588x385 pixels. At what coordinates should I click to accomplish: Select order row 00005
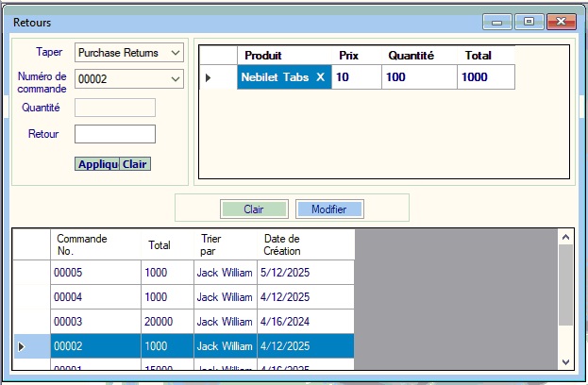[x=95, y=273]
